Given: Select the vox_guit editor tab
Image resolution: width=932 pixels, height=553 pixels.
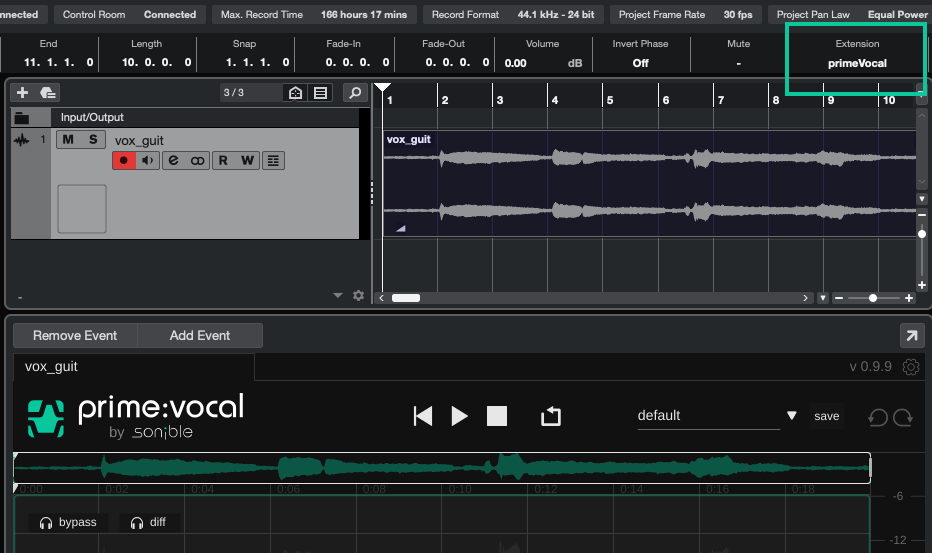Looking at the screenshot, I should (134, 367).
